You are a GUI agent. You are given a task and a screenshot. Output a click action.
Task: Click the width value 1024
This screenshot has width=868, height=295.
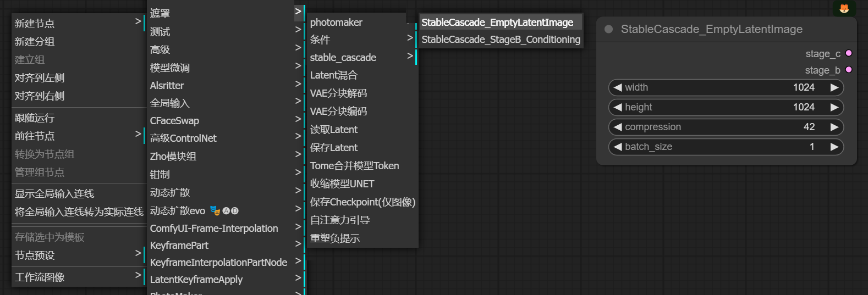[804, 87]
